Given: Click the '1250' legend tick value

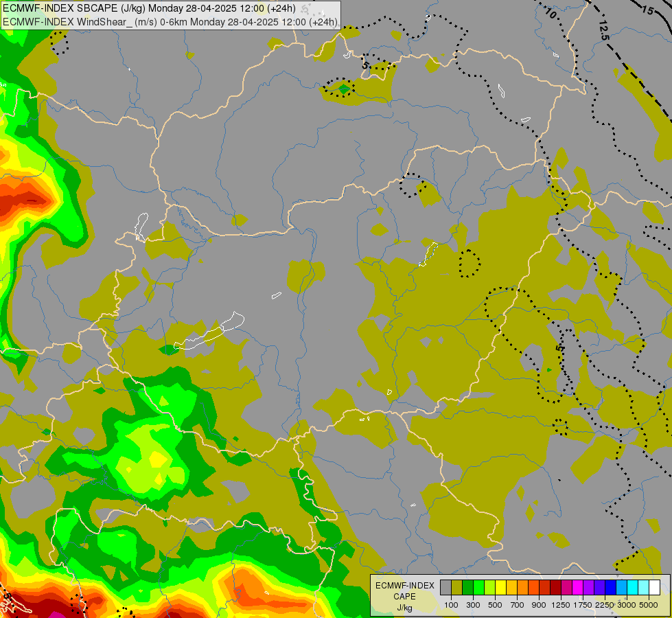Looking at the screenshot, I should pos(561,605).
